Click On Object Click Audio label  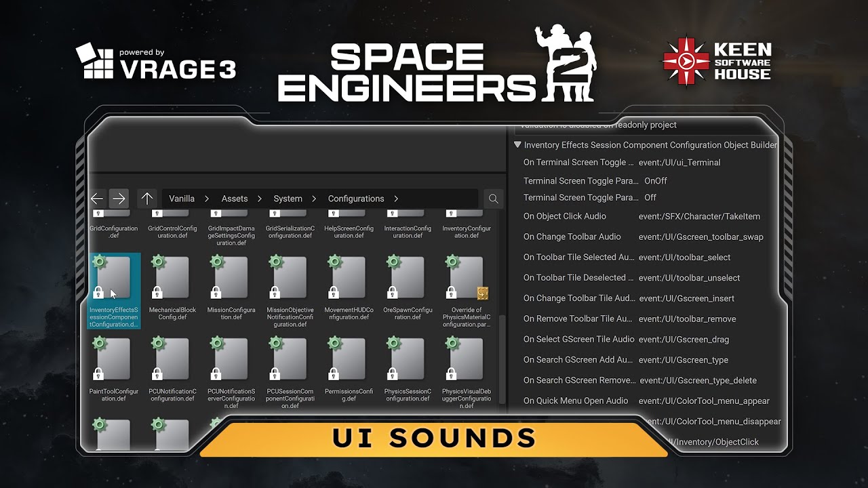tap(565, 216)
